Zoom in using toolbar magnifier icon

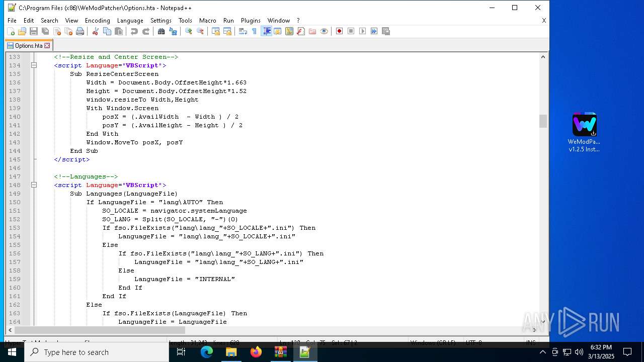pos(188,31)
